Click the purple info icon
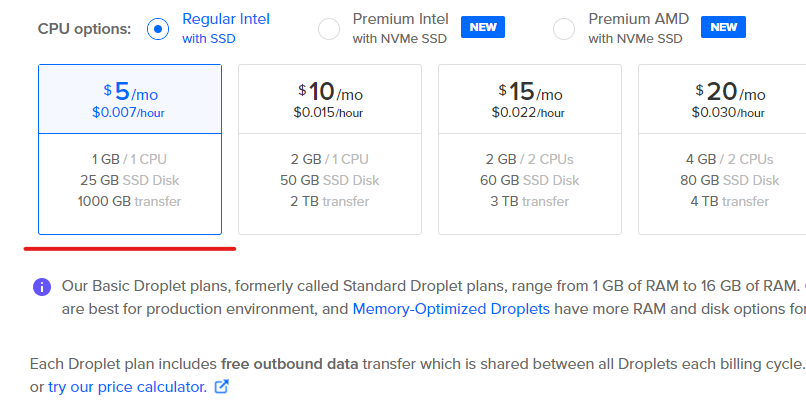The height and width of the screenshot is (417, 806). point(42,286)
